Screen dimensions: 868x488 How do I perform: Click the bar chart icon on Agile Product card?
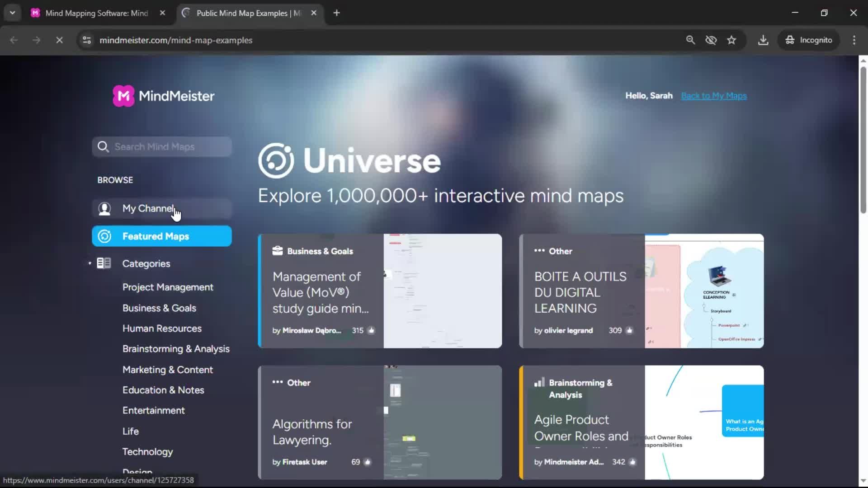pyautogui.click(x=539, y=382)
